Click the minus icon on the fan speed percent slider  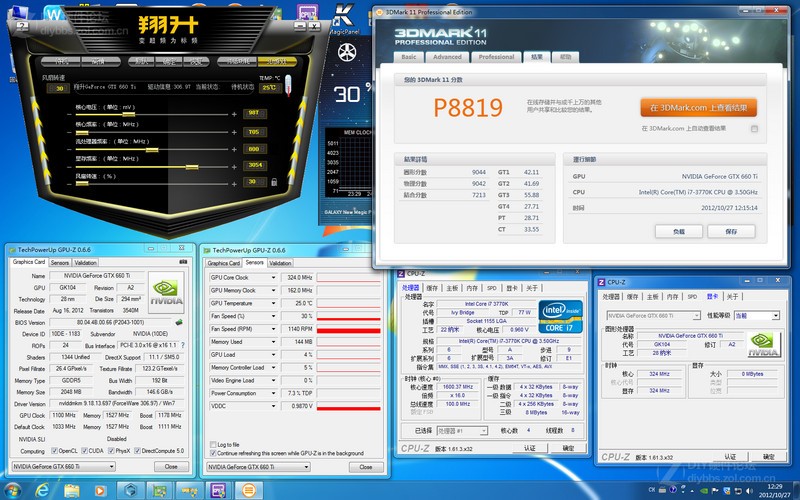tap(69, 184)
